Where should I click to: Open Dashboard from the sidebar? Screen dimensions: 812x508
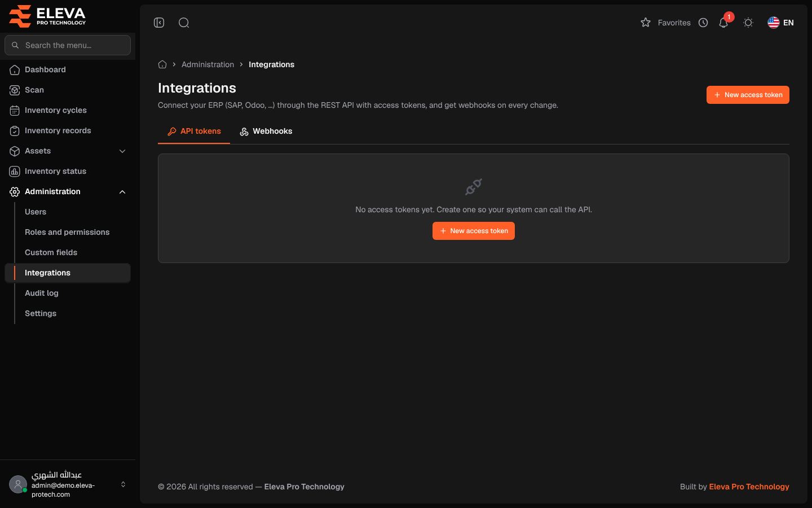click(68, 69)
